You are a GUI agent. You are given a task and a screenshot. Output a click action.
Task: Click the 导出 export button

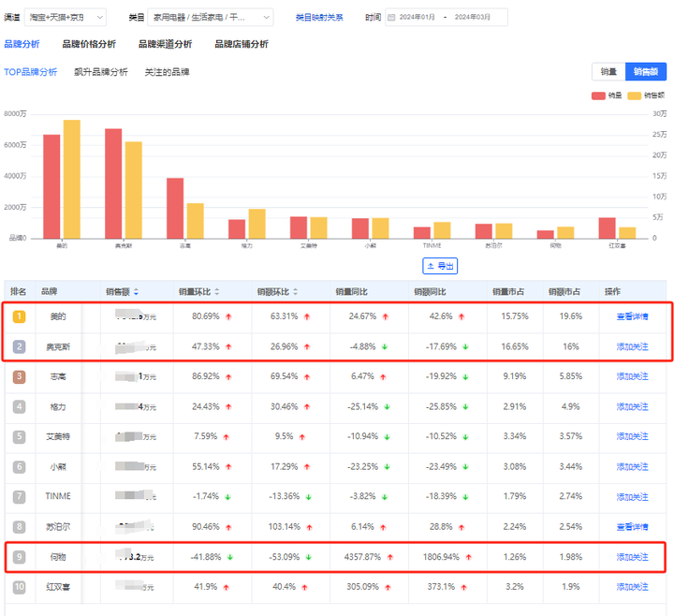[x=440, y=266]
